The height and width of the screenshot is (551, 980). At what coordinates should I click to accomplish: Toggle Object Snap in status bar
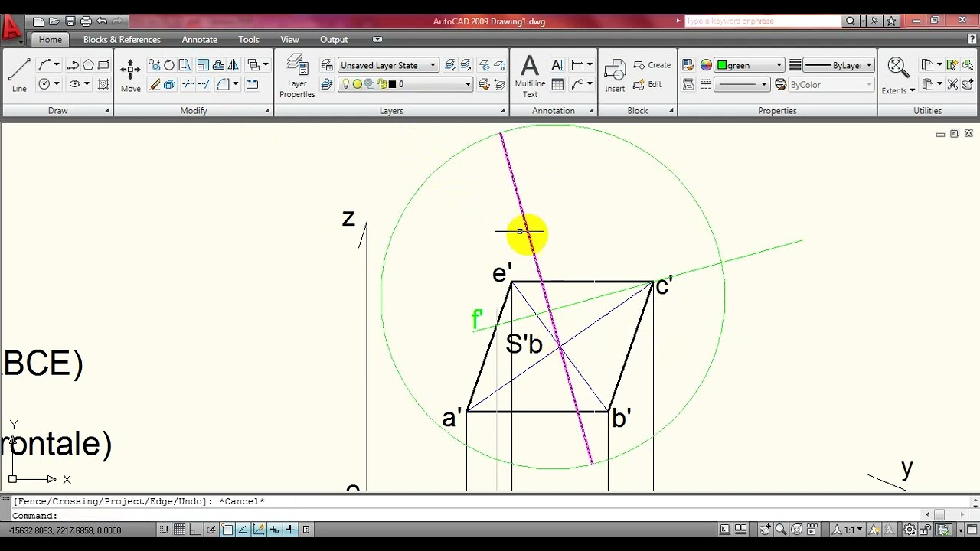[227, 529]
